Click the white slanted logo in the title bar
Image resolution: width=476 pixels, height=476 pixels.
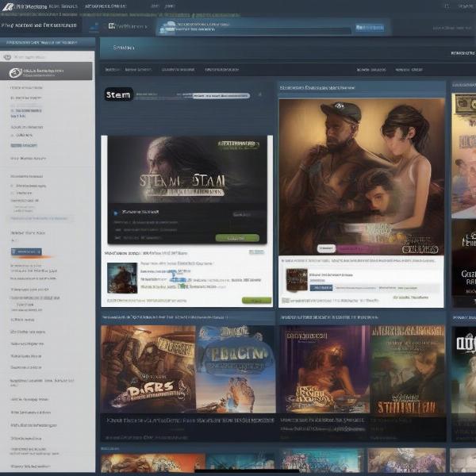[8, 6]
